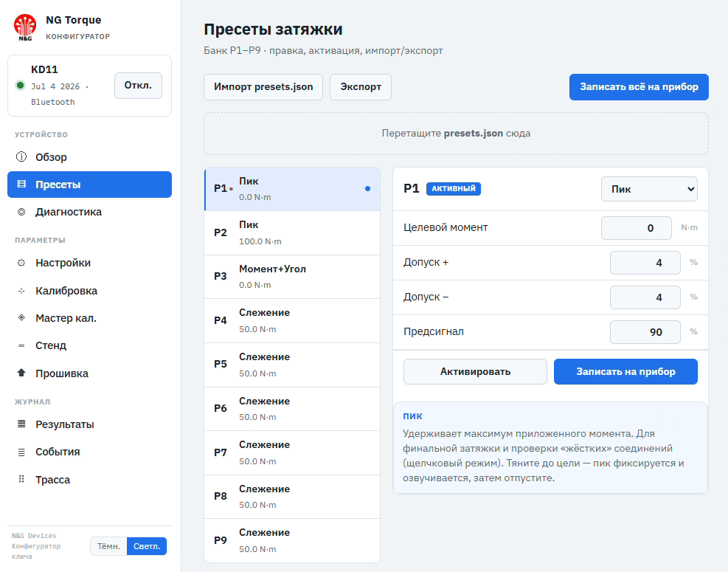Click the Откл. disconnect button
This screenshot has height=572, width=728.
pos(139,86)
